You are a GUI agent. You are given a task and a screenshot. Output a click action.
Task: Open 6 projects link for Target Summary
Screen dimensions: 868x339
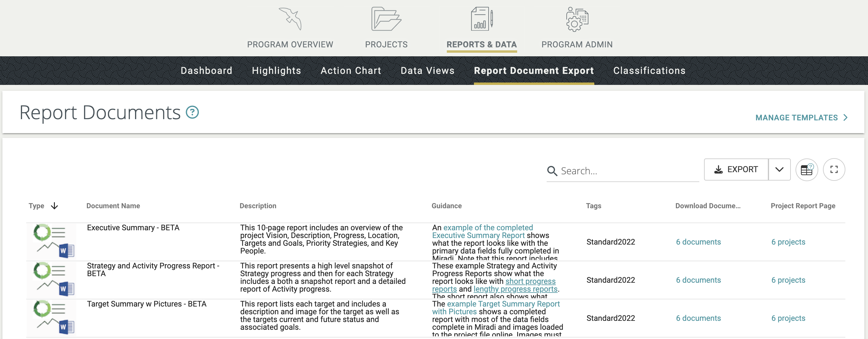click(x=788, y=318)
